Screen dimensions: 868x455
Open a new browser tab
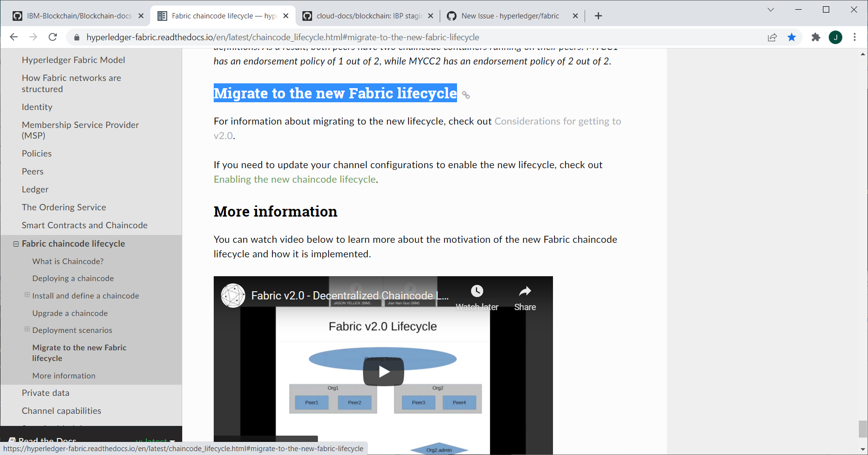click(x=599, y=16)
